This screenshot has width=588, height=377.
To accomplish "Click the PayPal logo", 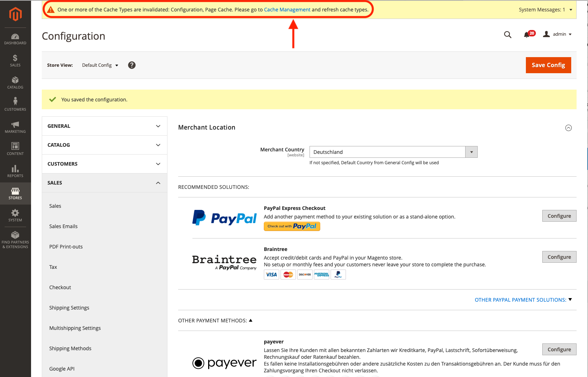I will [x=225, y=218].
